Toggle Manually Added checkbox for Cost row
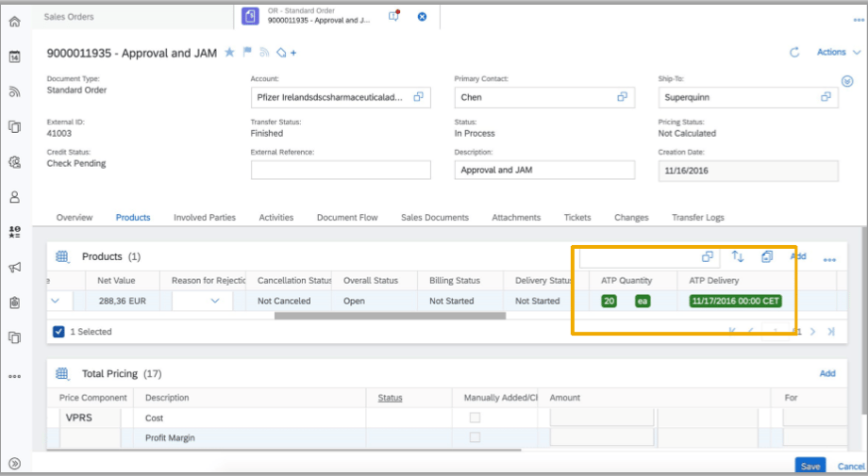 475,418
